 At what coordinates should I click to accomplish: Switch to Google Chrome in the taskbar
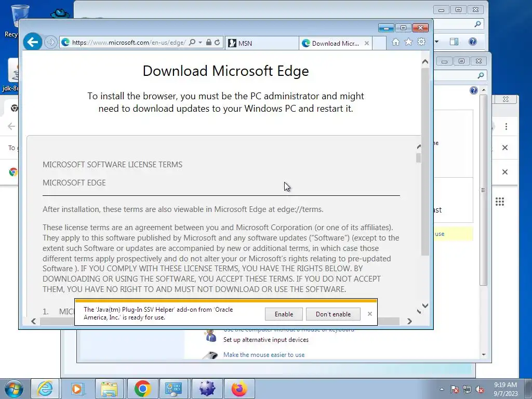pyautogui.click(x=142, y=389)
